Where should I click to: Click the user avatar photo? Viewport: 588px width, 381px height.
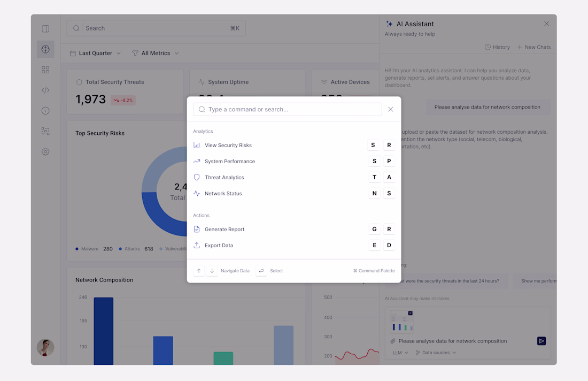45,347
